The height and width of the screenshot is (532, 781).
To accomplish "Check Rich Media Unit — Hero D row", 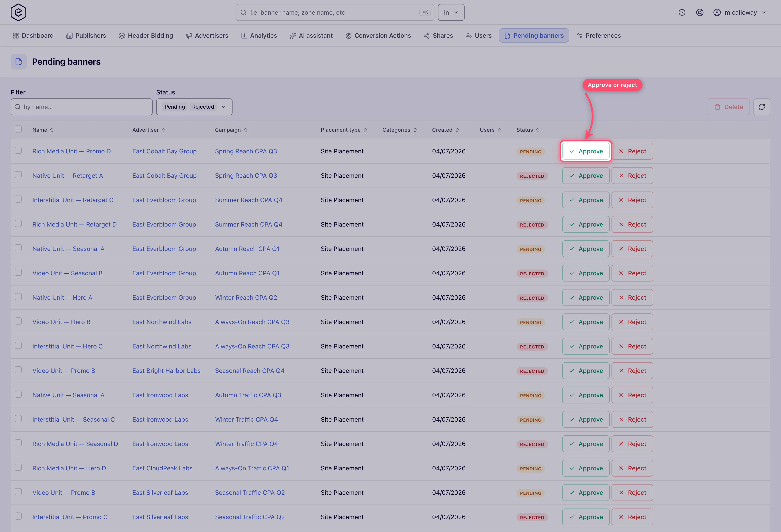I will tap(18, 467).
